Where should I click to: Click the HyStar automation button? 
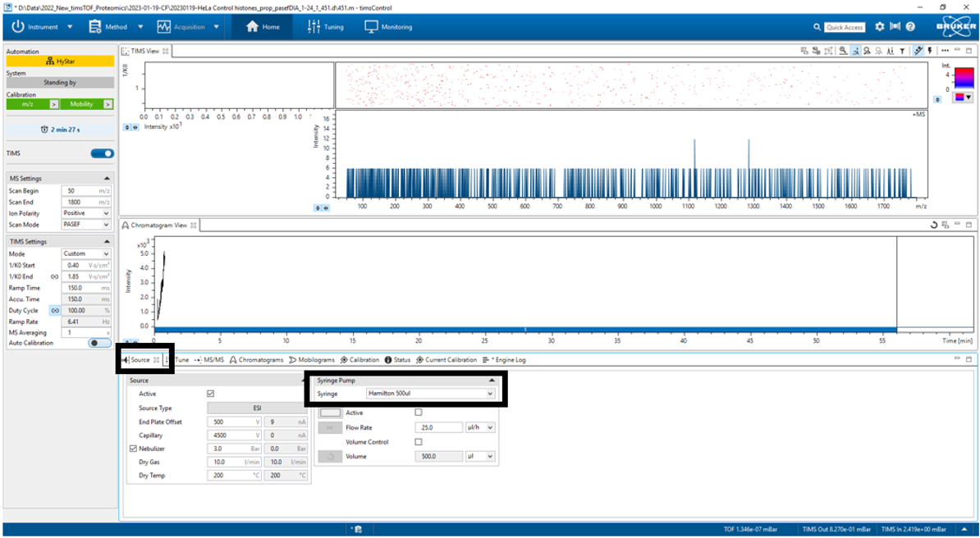(x=60, y=62)
